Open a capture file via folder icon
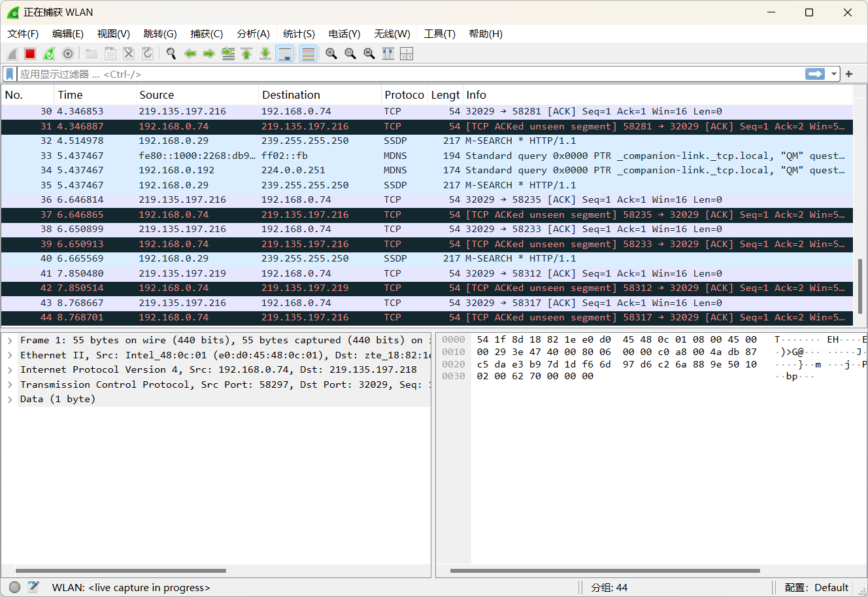Screen dimensions: 868x597 click(92, 54)
